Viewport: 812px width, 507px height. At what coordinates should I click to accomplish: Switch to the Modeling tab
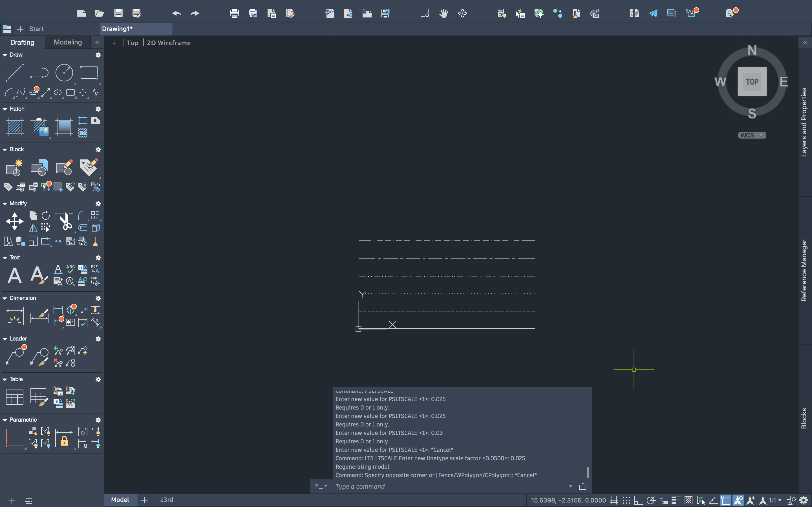(68, 42)
